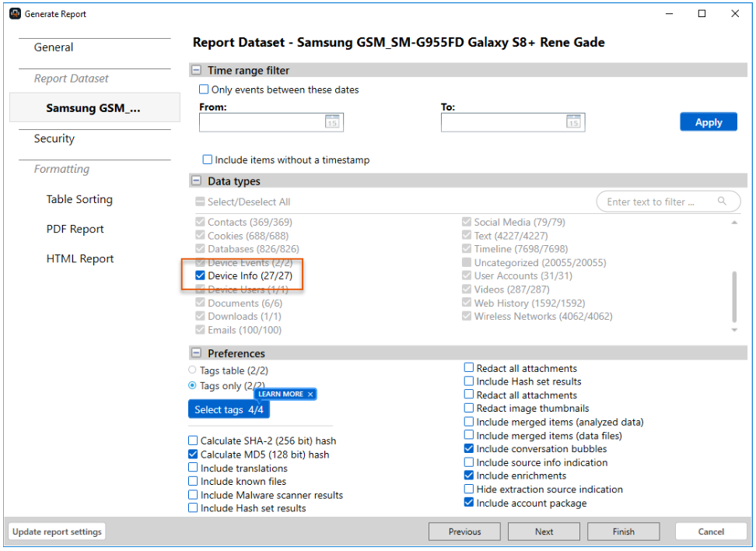Click the blue Apply button
Screen dimensions: 756x551
pos(709,122)
